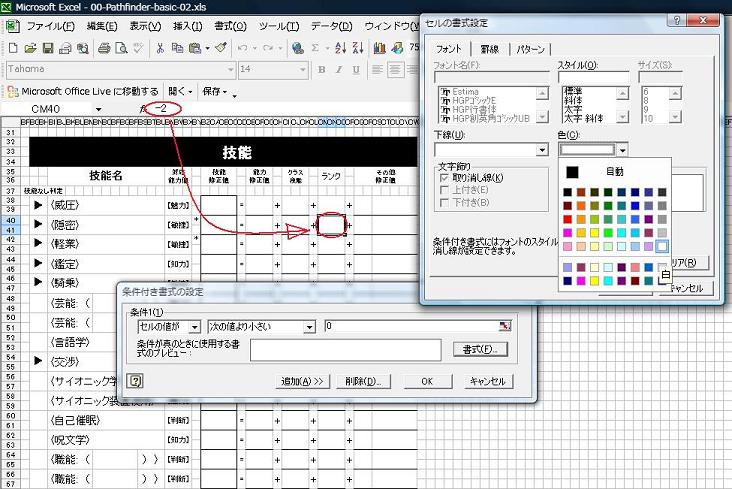Toggle the 取り消し線(K) strikethrough checkbox
Viewport: 732px width, 489px height.
pos(444,178)
